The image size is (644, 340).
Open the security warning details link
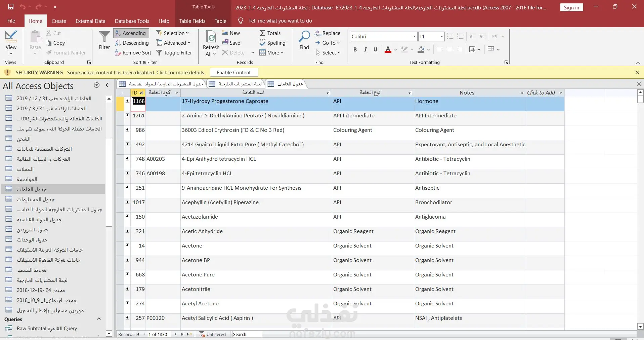136,72
